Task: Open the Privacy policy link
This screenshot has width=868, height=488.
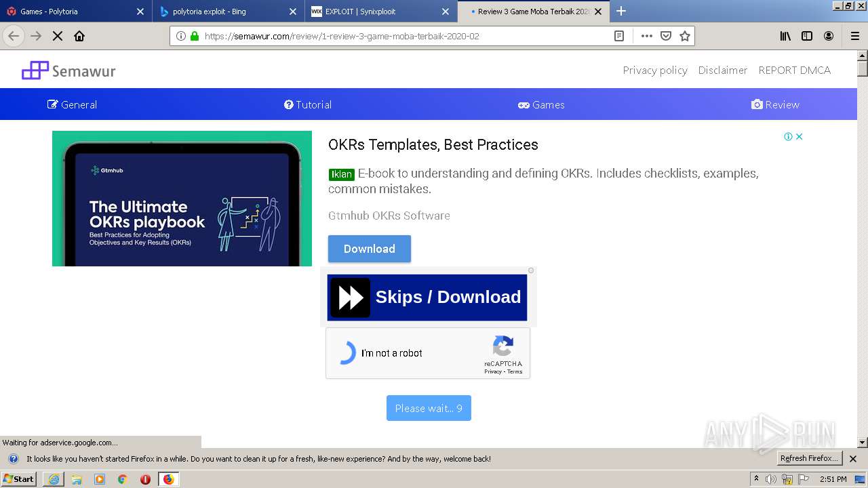Action: (655, 70)
